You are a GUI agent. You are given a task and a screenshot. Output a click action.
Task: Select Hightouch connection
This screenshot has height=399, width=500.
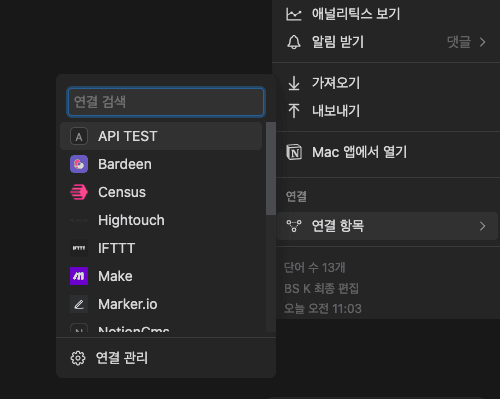click(x=161, y=220)
